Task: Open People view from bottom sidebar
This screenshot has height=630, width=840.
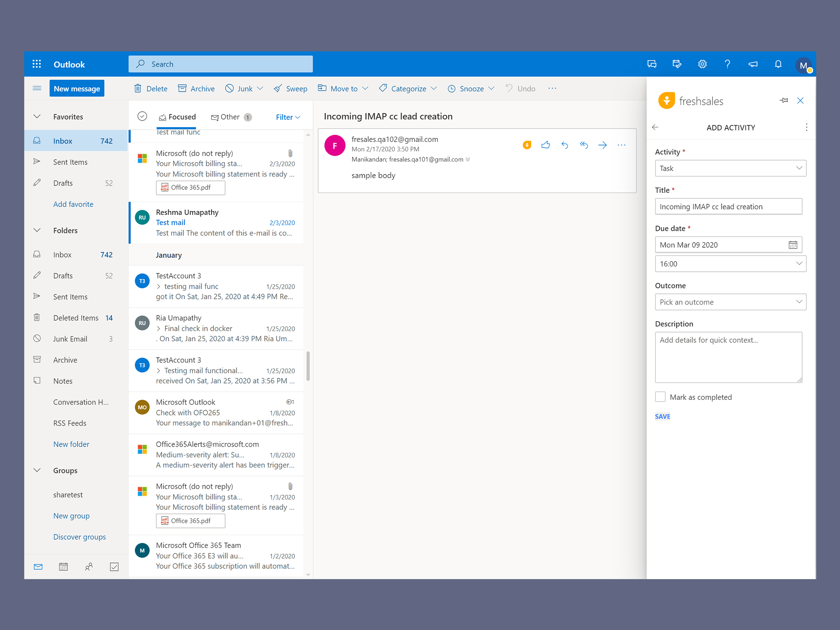Action: click(x=89, y=566)
